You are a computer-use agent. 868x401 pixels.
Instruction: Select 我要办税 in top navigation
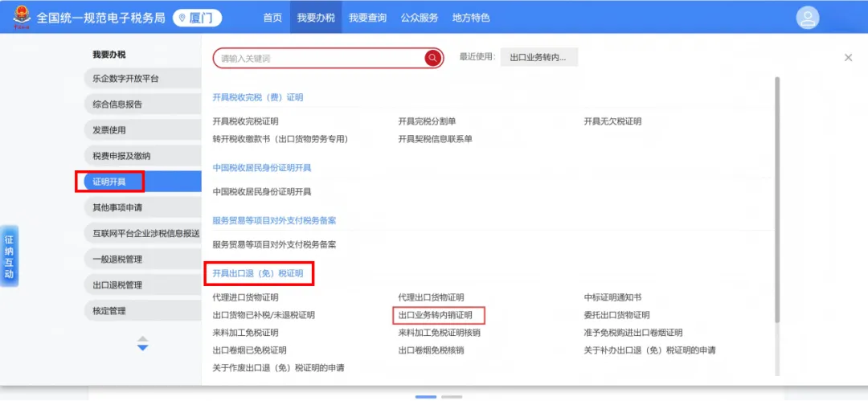pos(316,18)
